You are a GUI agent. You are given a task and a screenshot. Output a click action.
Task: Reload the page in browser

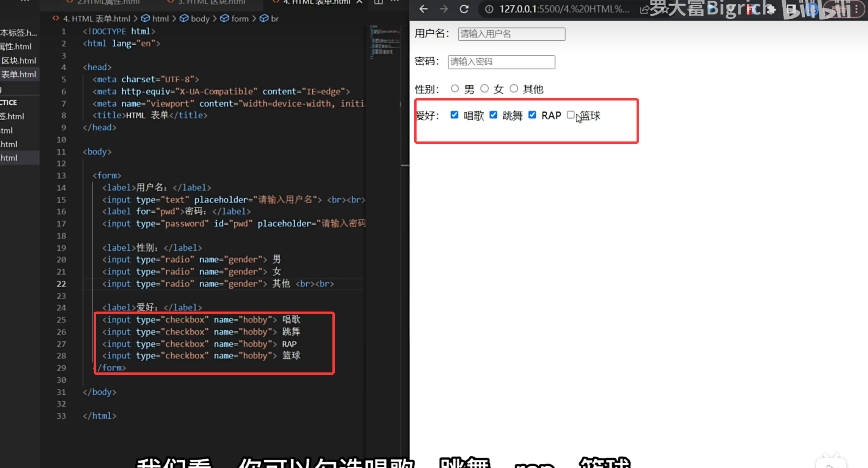pyautogui.click(x=464, y=9)
